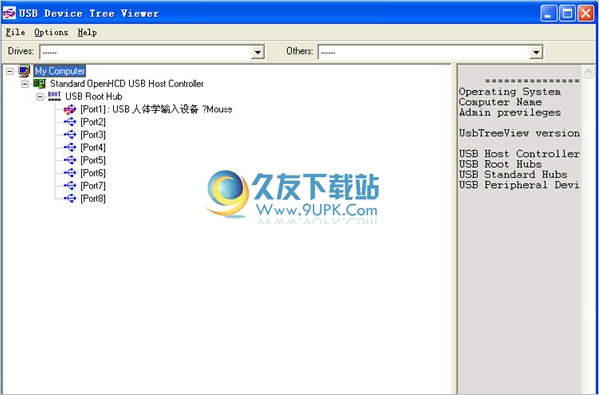The height and width of the screenshot is (395, 599).
Task: Click the USB icon beside Port7
Action: tap(70, 186)
